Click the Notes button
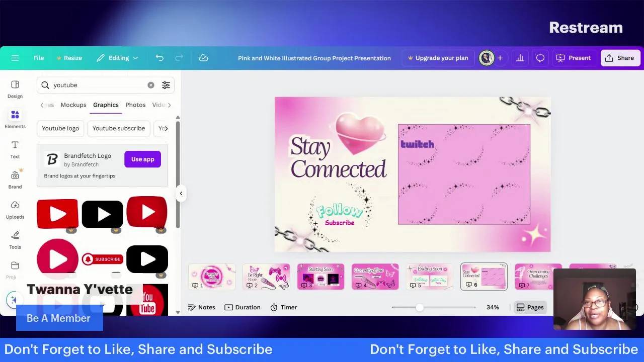 tap(202, 307)
